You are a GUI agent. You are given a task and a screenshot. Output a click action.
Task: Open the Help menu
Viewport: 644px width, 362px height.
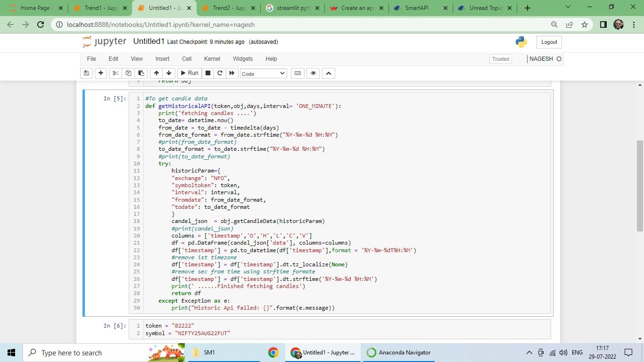coord(271,59)
